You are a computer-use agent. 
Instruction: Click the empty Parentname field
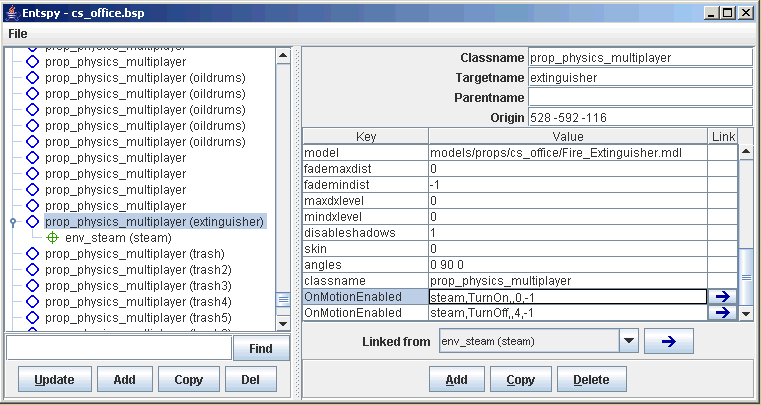640,98
